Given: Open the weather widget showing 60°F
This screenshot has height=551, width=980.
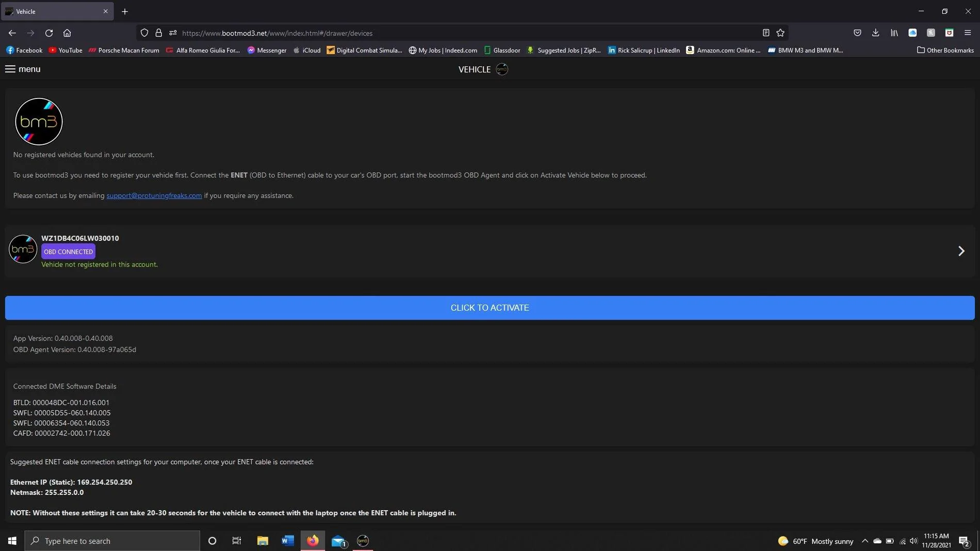Looking at the screenshot, I should click(815, 541).
